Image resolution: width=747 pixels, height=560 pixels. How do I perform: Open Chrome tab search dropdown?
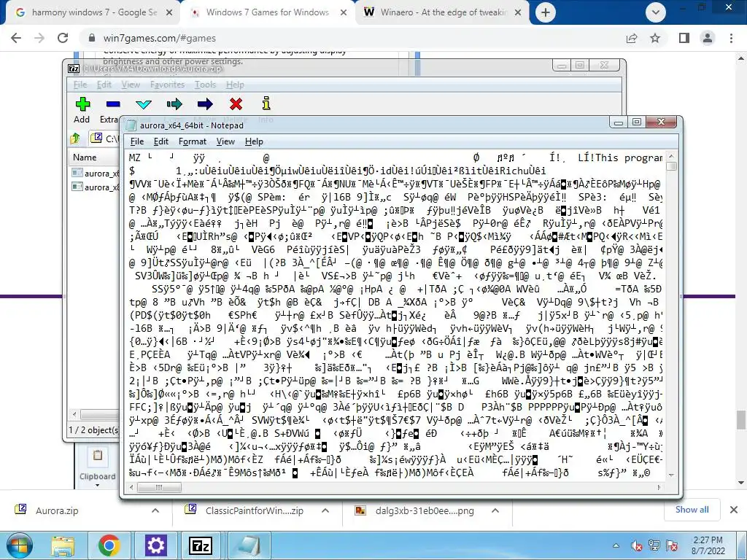[656, 12]
